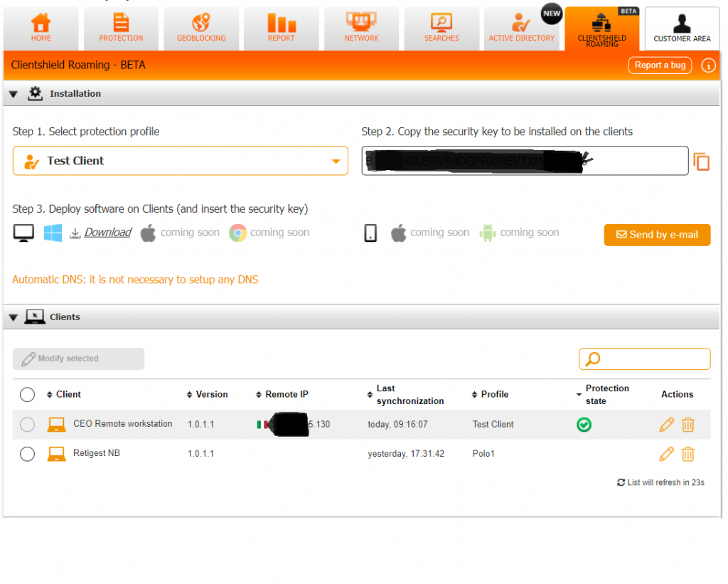The height and width of the screenshot is (584, 728).
Task: Collapse the Clients section
Action: click(x=14, y=317)
